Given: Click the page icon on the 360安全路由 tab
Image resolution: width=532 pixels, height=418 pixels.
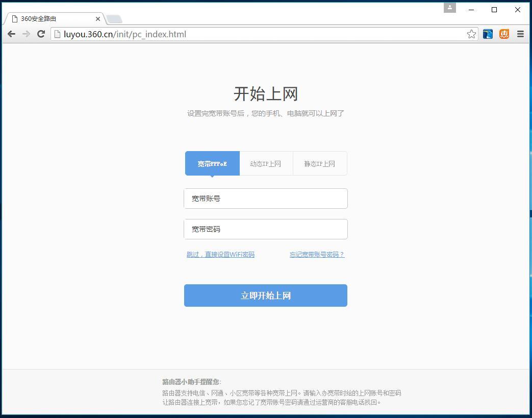Looking at the screenshot, I should 13,18.
